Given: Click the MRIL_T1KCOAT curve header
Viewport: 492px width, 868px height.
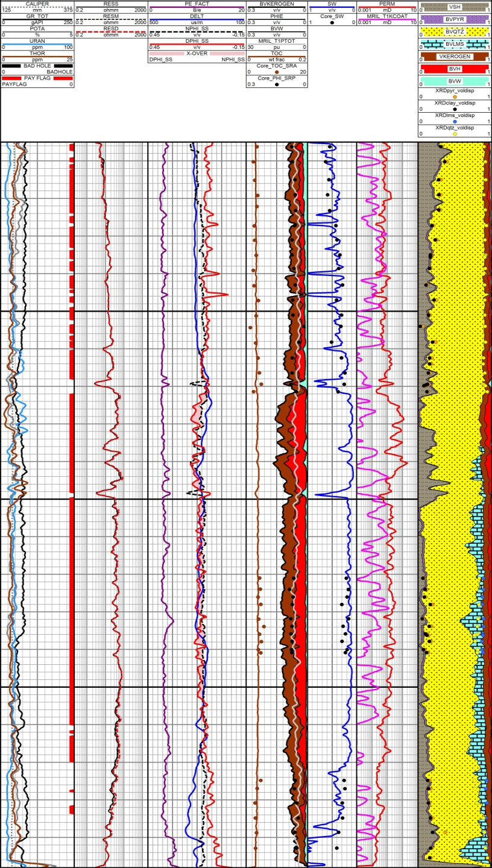Looking at the screenshot, I should click(386, 16).
